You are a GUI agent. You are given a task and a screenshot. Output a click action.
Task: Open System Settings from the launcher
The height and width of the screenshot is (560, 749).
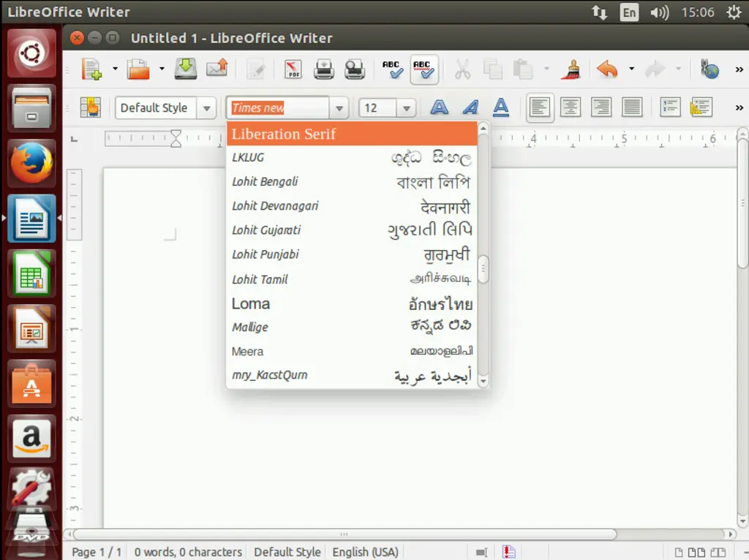(31, 488)
